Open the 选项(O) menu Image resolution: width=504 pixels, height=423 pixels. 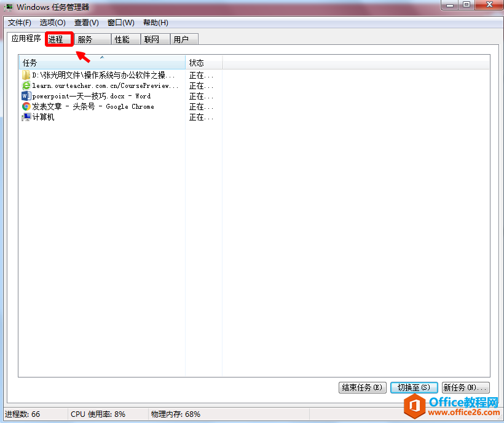53,23
